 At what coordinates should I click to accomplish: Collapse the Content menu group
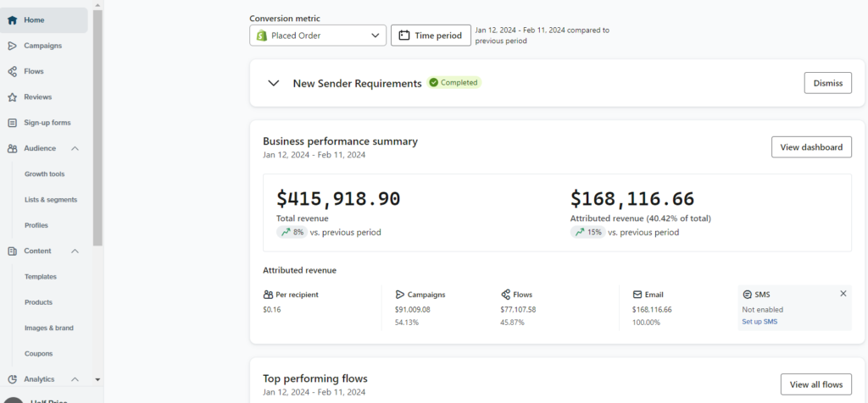75,251
